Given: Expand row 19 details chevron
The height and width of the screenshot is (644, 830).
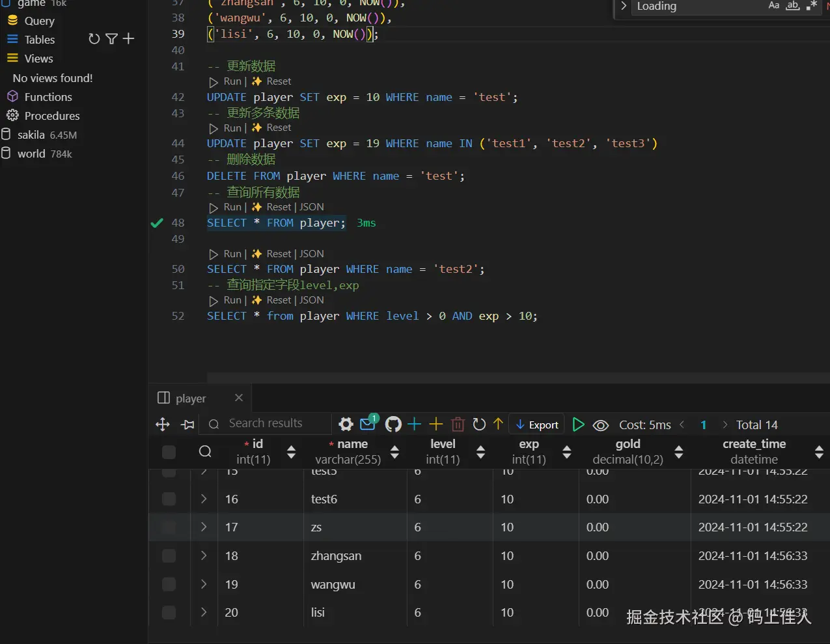Looking at the screenshot, I should tap(204, 583).
